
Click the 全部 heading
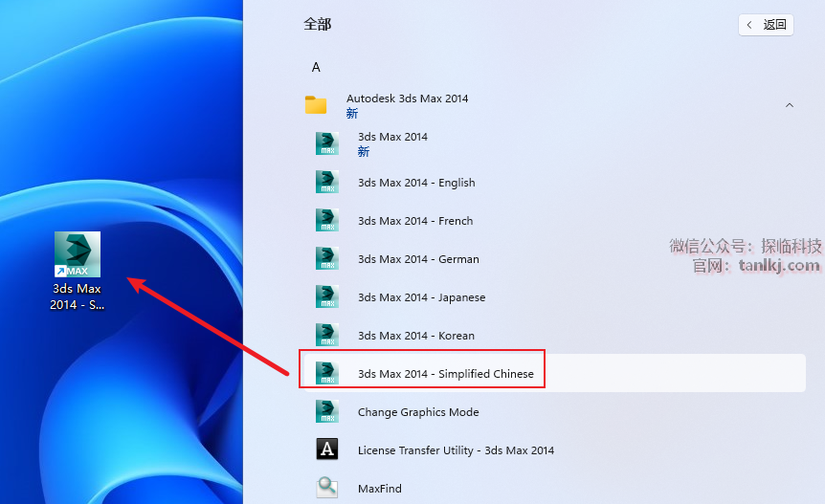(x=317, y=24)
